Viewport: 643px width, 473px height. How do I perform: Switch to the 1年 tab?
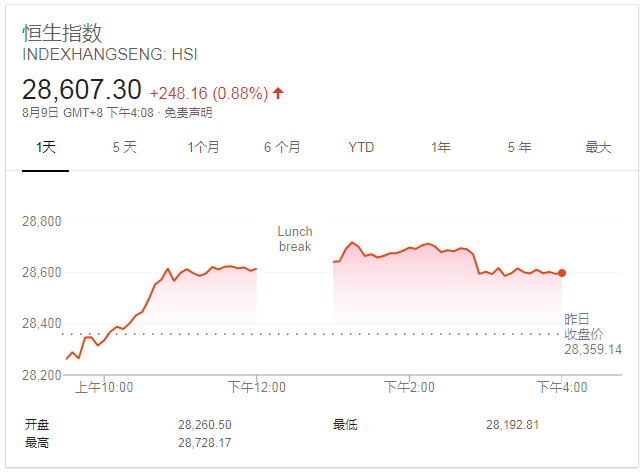point(440,147)
